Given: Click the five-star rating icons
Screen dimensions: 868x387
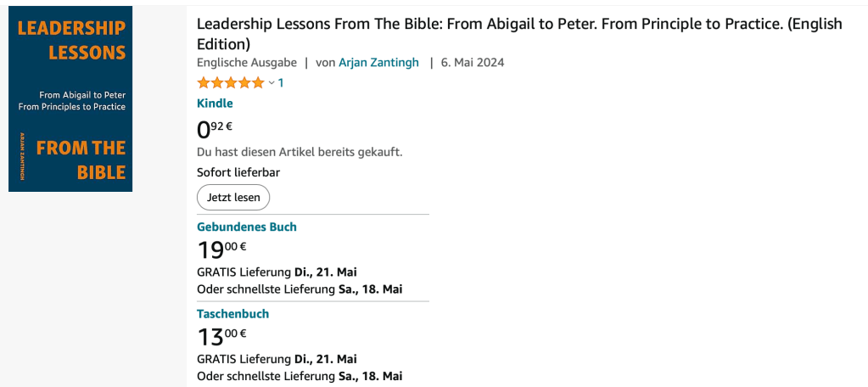Looking at the screenshot, I should point(230,82).
